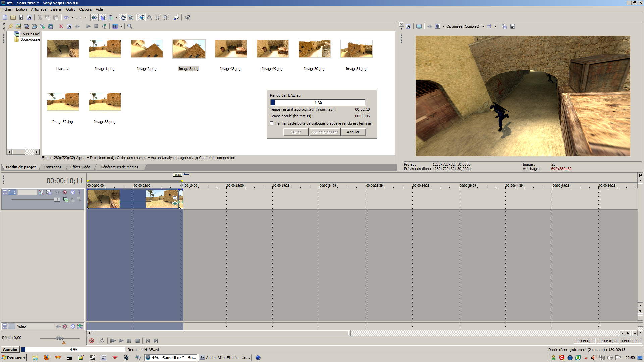Toggle the Enable Snapping icon
The image size is (644, 362).
[95, 17]
